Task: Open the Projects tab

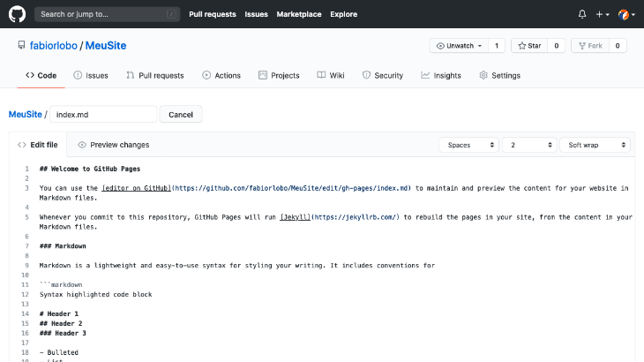Action: tap(279, 76)
